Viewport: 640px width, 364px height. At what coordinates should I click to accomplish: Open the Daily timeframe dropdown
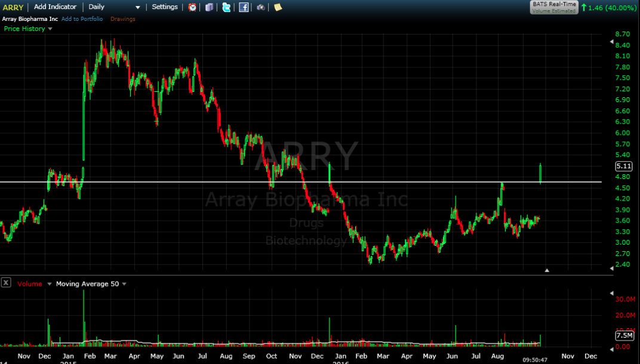point(114,7)
